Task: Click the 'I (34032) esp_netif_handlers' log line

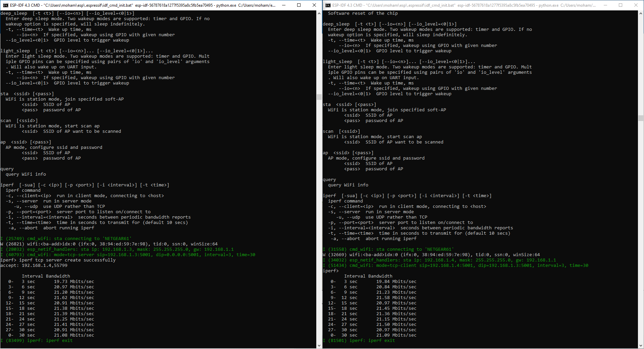Action: pos(439,260)
